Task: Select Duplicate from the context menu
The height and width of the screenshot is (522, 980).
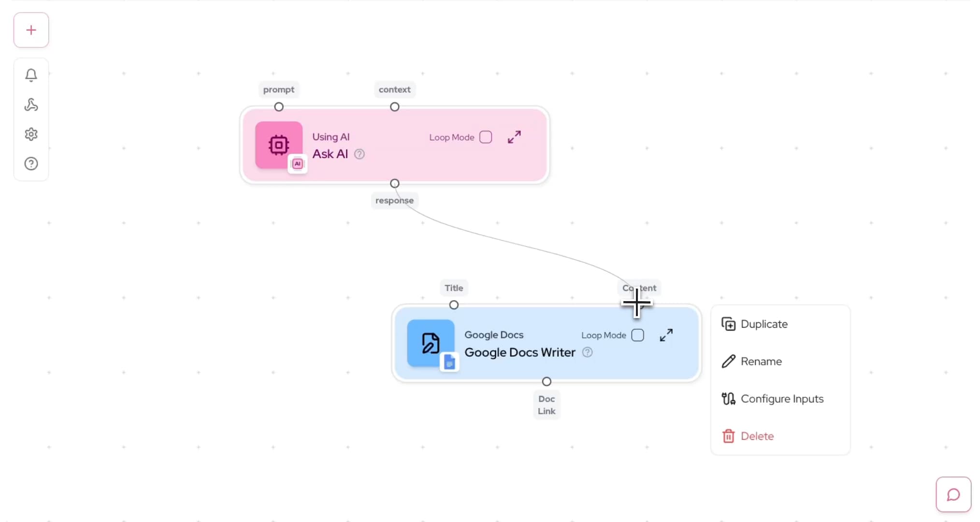Action: pos(764,324)
